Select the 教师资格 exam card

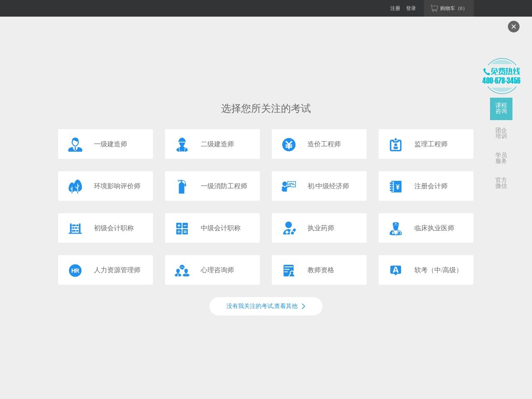319,270
